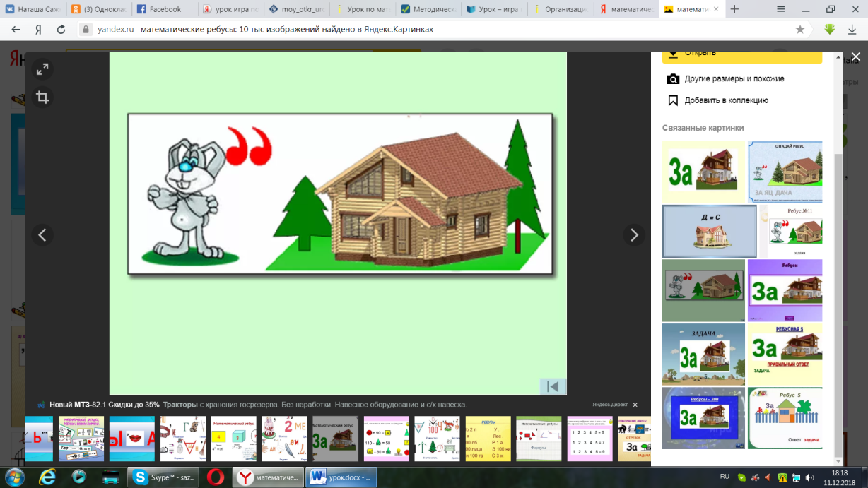Viewport: 868px width, 488px height.
Task: Open grey-green rabbit and house related image
Action: click(703, 290)
